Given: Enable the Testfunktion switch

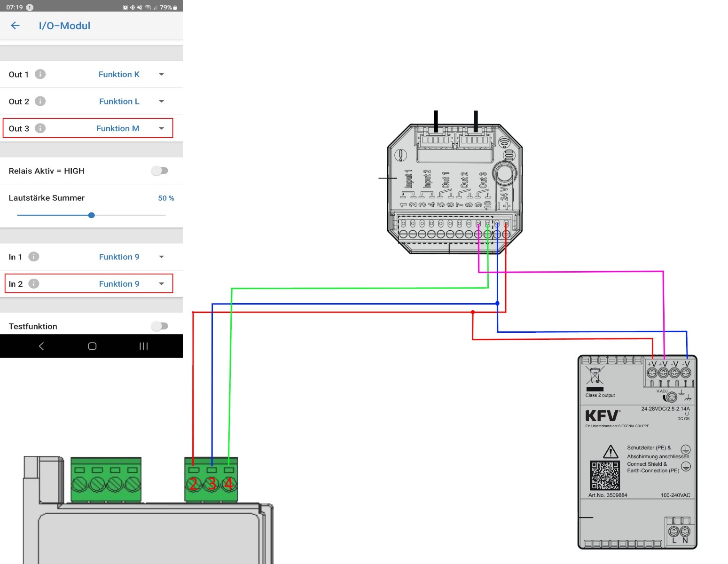Looking at the screenshot, I should 159,326.
